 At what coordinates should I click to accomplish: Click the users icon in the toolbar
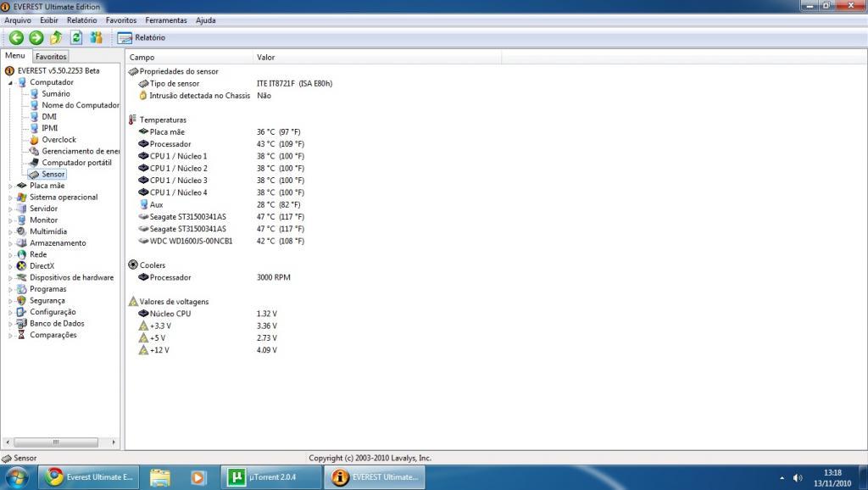pyautogui.click(x=97, y=37)
